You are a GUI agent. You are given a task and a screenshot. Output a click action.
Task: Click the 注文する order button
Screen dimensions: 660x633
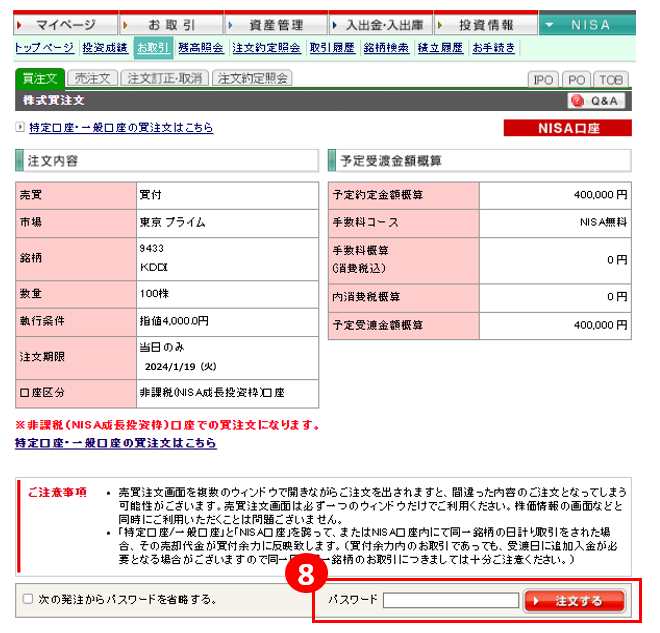tap(575, 601)
